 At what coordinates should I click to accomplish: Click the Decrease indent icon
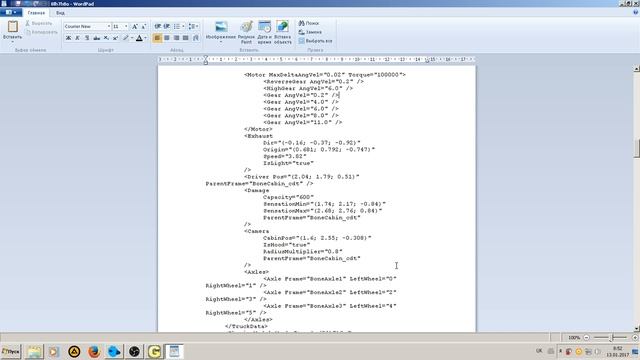click(158, 27)
